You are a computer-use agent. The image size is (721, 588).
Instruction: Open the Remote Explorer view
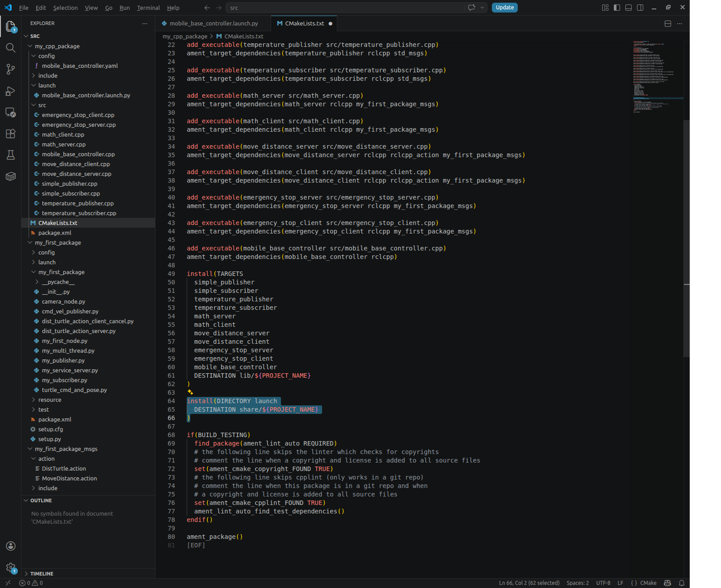11,113
